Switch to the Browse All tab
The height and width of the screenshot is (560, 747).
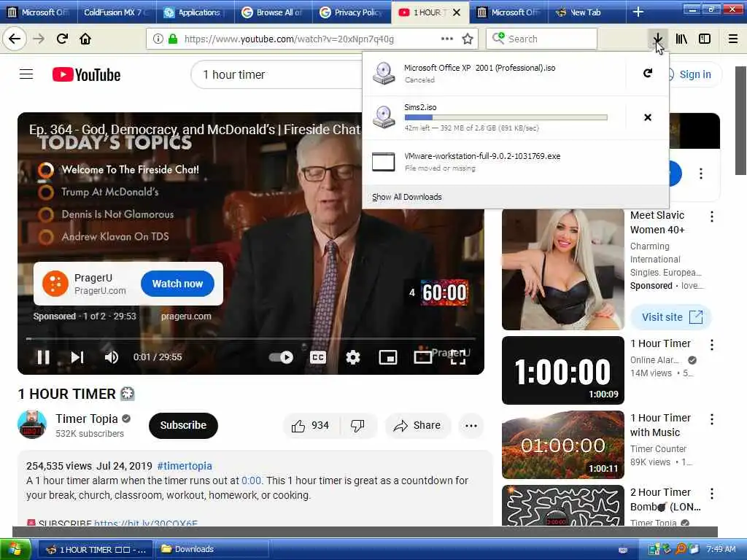point(274,12)
